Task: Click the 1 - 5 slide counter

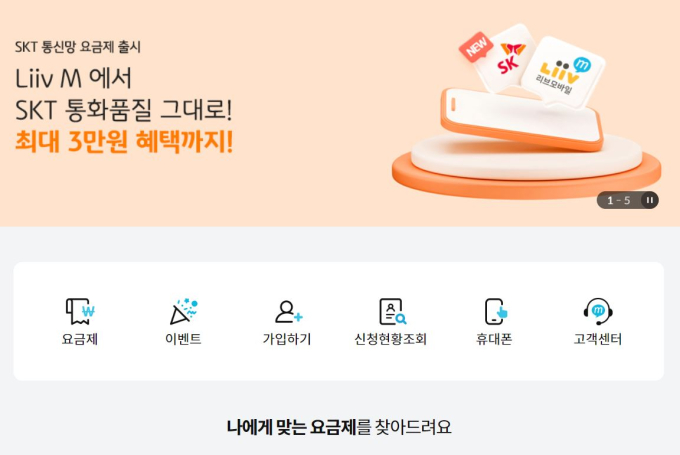Action: click(618, 200)
